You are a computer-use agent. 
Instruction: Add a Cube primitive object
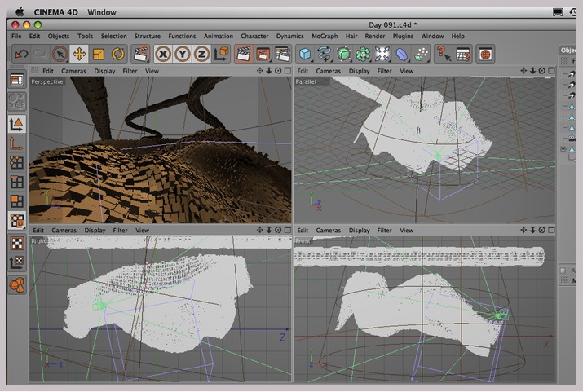pos(305,55)
